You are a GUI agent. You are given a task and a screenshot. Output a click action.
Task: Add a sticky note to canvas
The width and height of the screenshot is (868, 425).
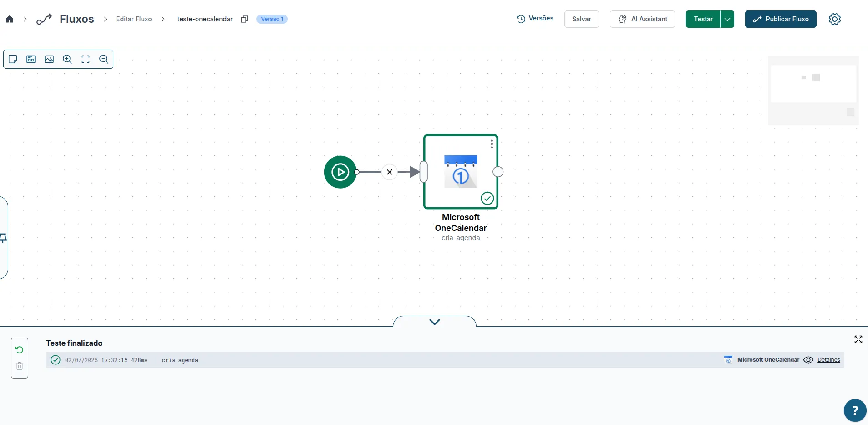(x=13, y=59)
